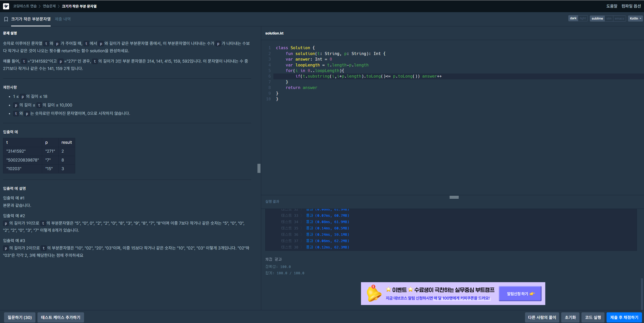Open the Kotlin language dropdown
The height and width of the screenshot is (323, 644).
point(635,19)
